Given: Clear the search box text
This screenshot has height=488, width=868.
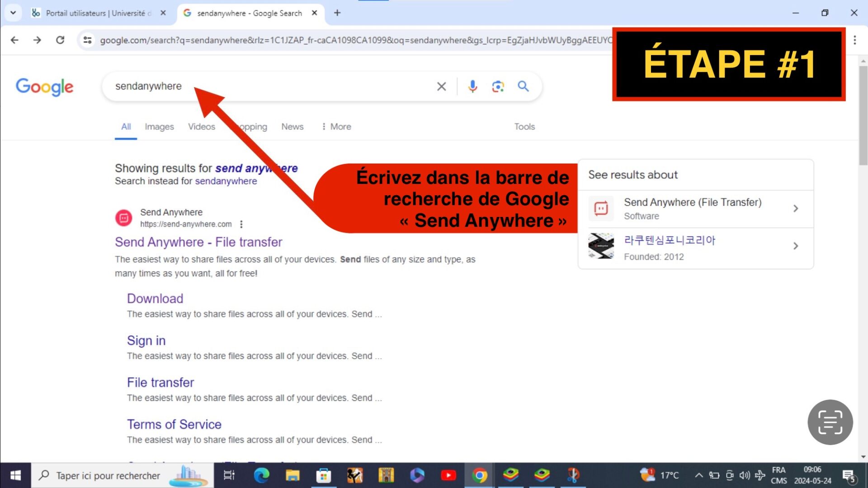Looking at the screenshot, I should pyautogui.click(x=441, y=86).
